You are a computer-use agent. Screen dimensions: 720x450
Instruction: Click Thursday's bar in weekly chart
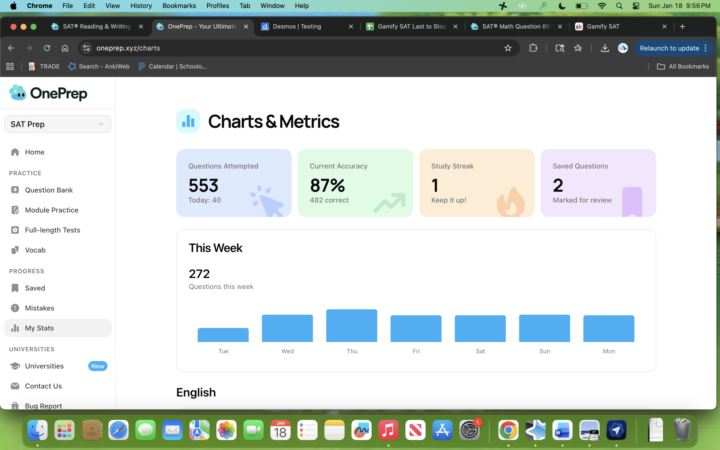[x=351, y=326]
